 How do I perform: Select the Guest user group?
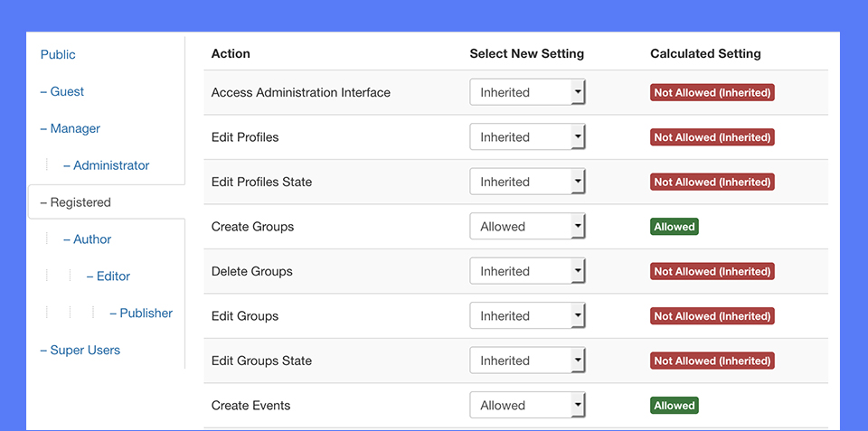tap(62, 92)
